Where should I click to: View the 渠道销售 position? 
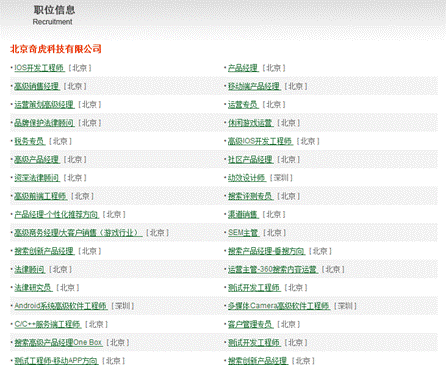pyautogui.click(x=243, y=215)
